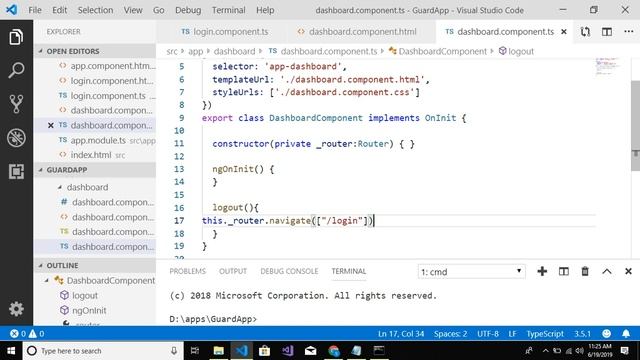Open Mail app from the taskbar
Image resolution: width=640 pixels, height=360 pixels.
click(311, 351)
